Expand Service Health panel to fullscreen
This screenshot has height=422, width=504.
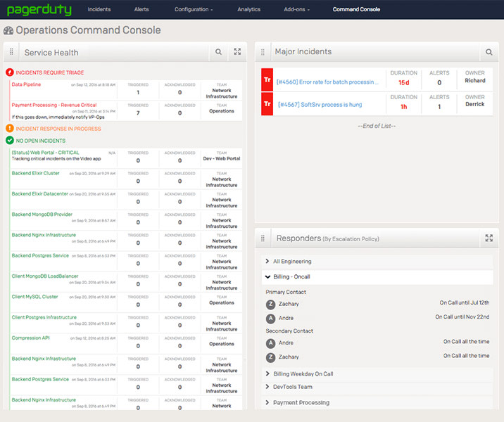point(237,52)
